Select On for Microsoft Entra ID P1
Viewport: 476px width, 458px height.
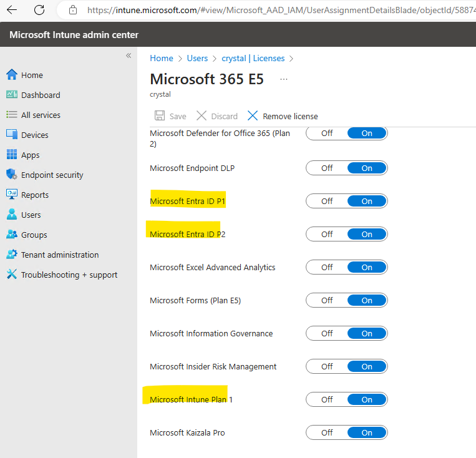367,202
